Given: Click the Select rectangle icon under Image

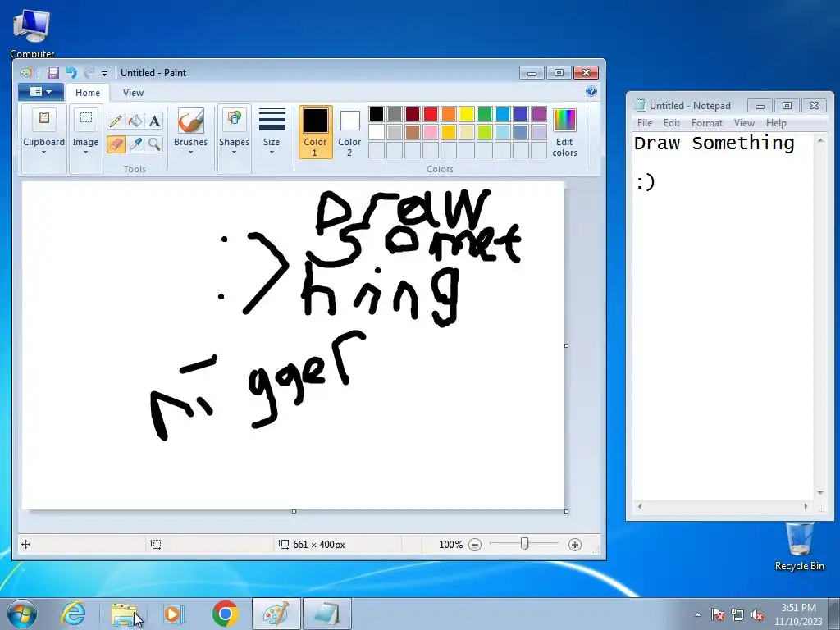Looking at the screenshot, I should tap(85, 120).
